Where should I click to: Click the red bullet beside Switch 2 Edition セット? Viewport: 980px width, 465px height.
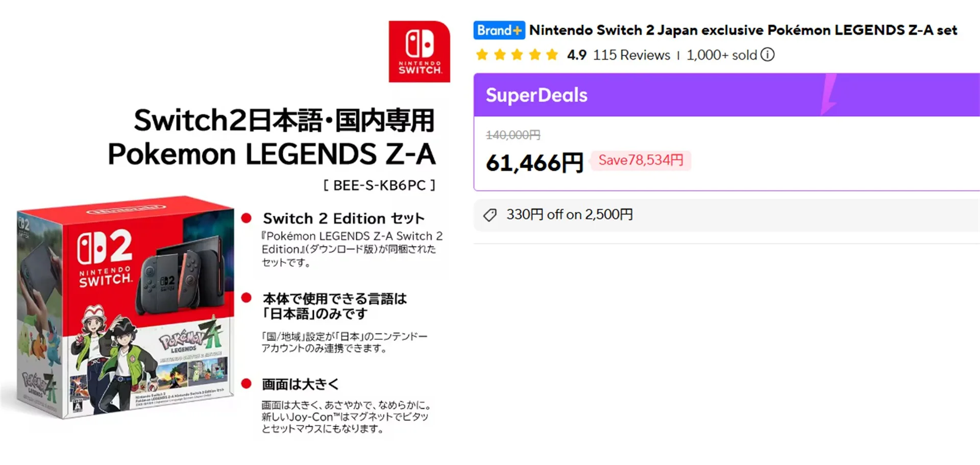point(247,218)
